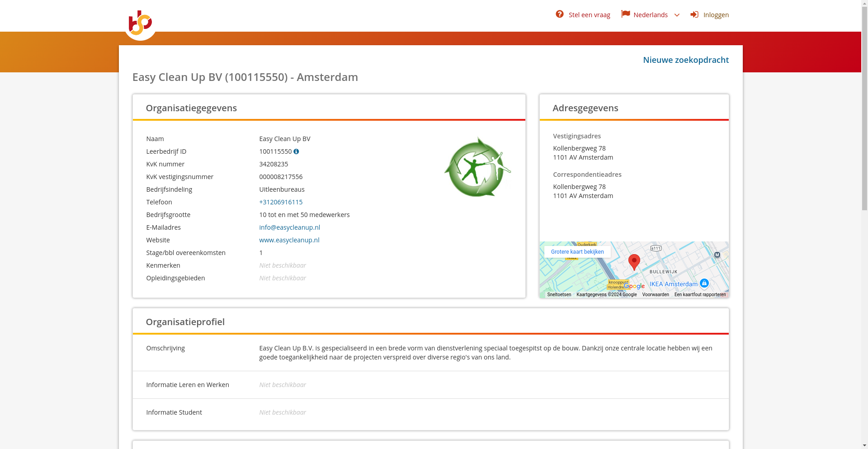Click the Adresgegevens section heading
The height and width of the screenshot is (449, 868).
coord(585,108)
